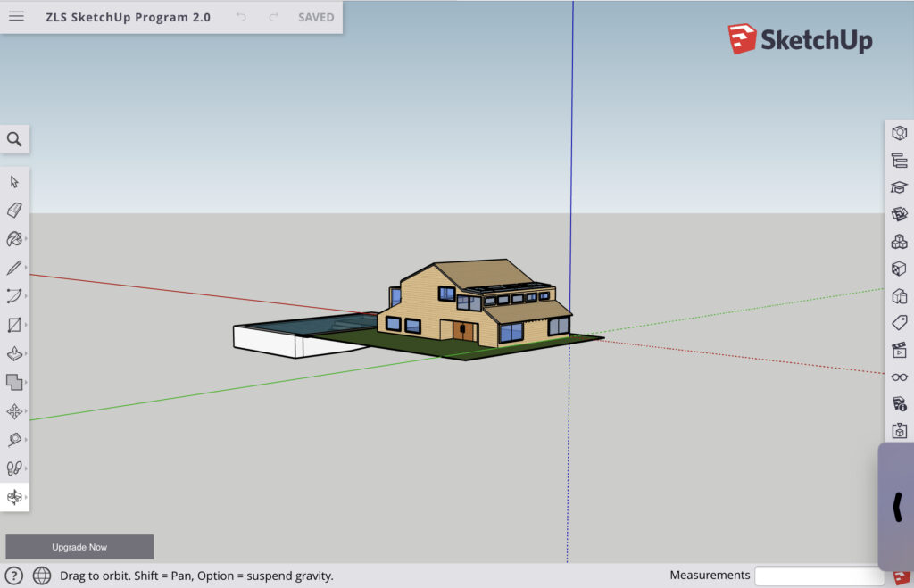
Task: Select the arrow Select tool
Action: pos(14,182)
